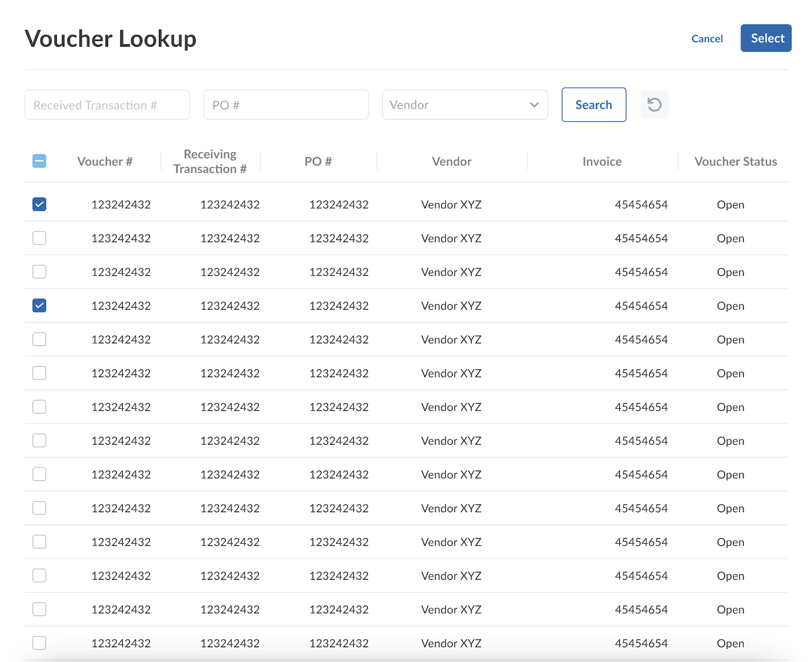
Task: Click the reset search icon
Action: tap(654, 105)
